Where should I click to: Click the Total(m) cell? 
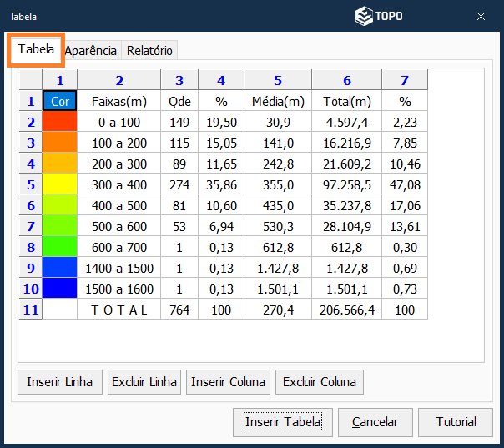tap(347, 101)
